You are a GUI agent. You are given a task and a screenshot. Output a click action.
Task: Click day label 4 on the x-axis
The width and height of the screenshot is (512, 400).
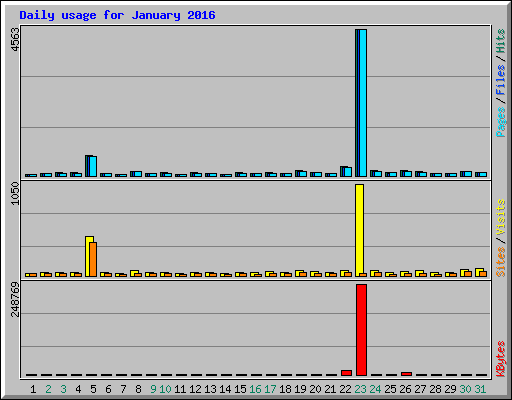[78, 389]
